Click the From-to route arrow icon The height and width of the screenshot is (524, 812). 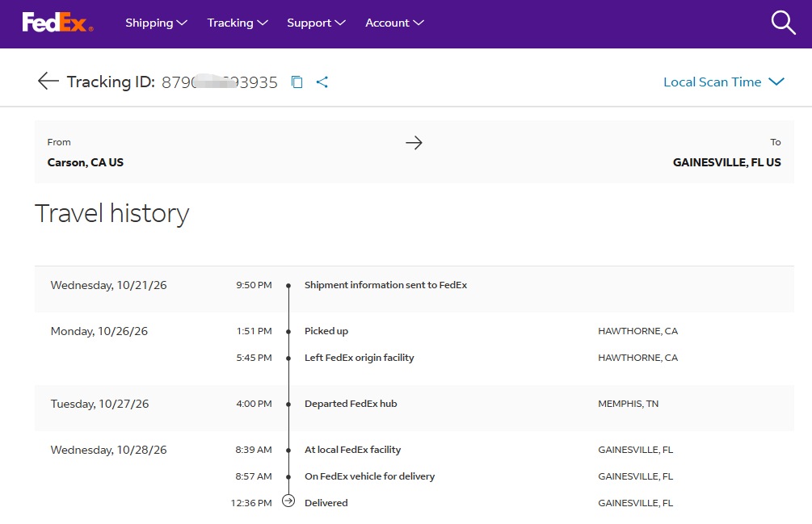point(414,143)
